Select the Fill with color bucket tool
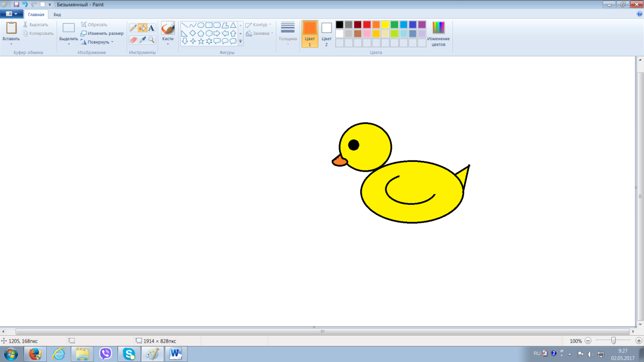Viewport: 644px width, 362px height. (142, 28)
